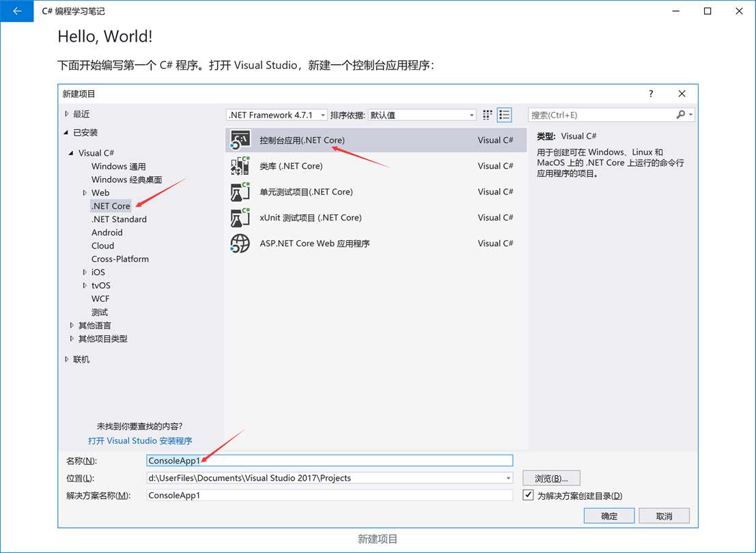
Task: Expand the iOS tree node
Action: click(x=85, y=272)
